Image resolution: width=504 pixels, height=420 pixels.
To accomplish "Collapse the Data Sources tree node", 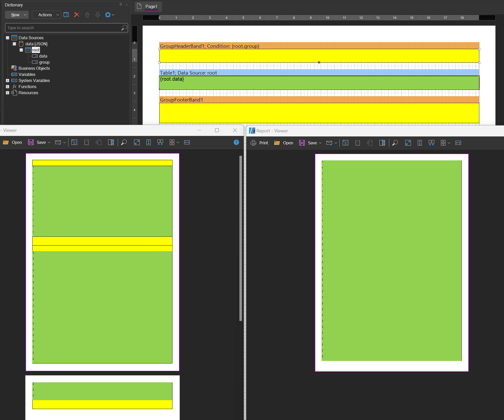I will tap(8, 38).
